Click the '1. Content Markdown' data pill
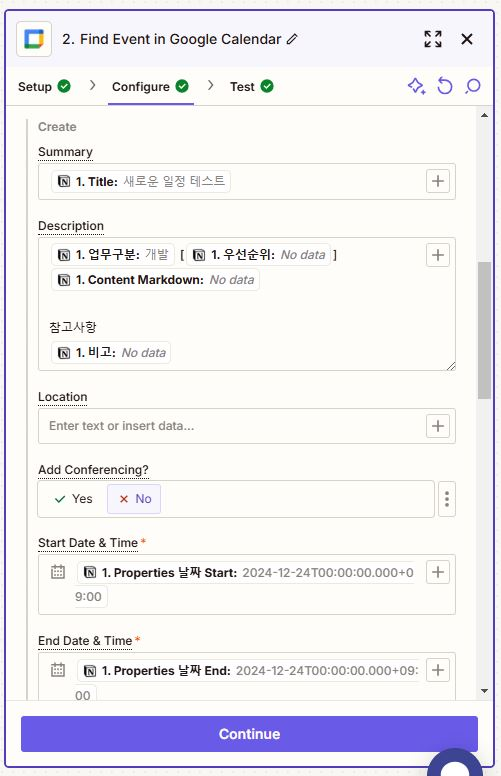 [x=155, y=280]
